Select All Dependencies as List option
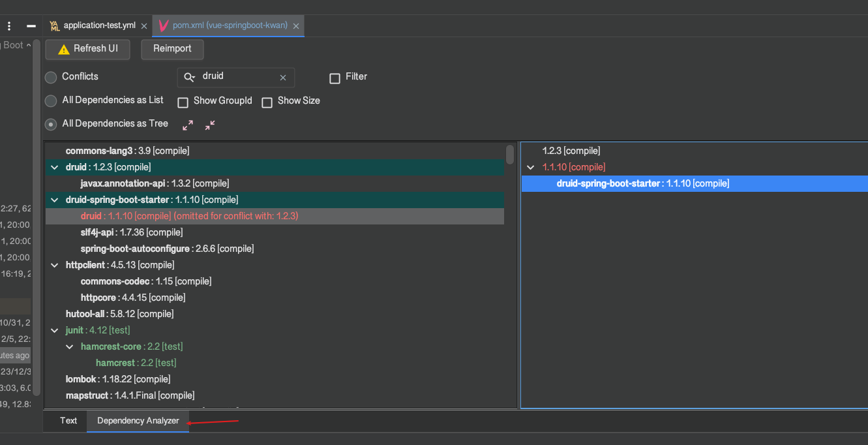This screenshot has width=868, height=445. pyautogui.click(x=51, y=101)
